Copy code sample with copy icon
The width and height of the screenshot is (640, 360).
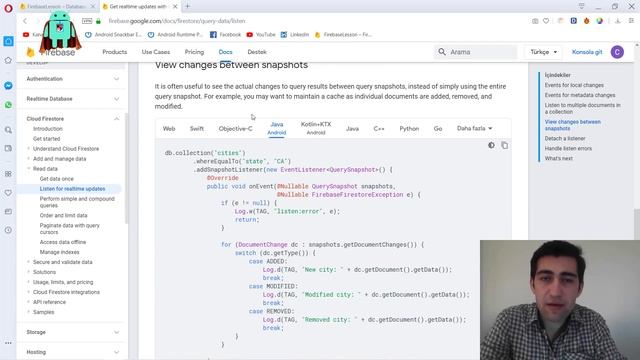click(504, 145)
